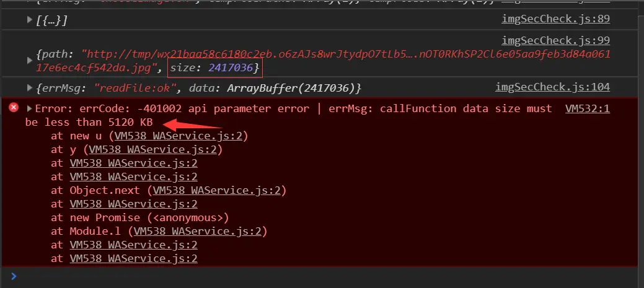Open VM532:1 source link
644x288 pixels.
(x=588, y=108)
